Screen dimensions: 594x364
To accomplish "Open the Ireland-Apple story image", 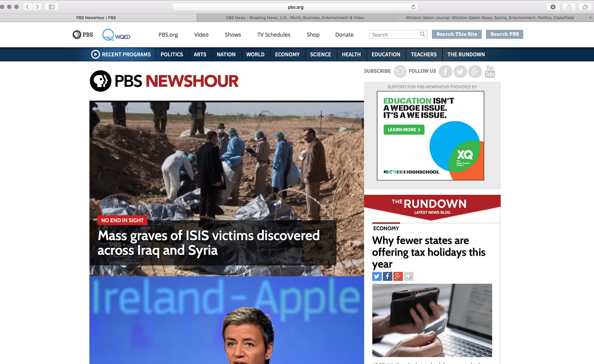I will 226,320.
